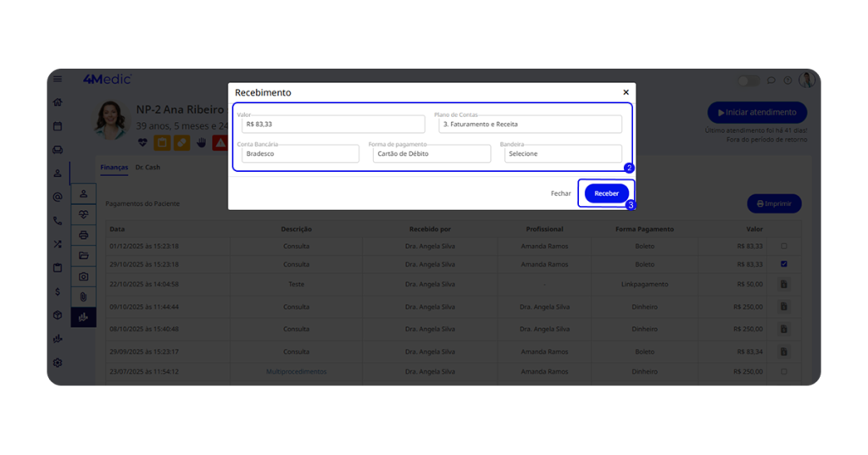
Task: Uncheck the checked box on the 29/10/2025 row
Action: tap(784, 264)
